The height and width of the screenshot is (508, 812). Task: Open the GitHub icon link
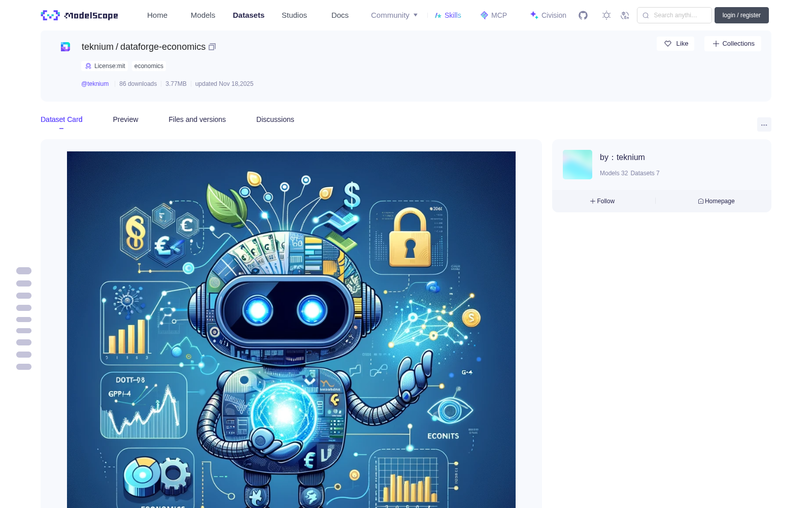click(x=583, y=15)
